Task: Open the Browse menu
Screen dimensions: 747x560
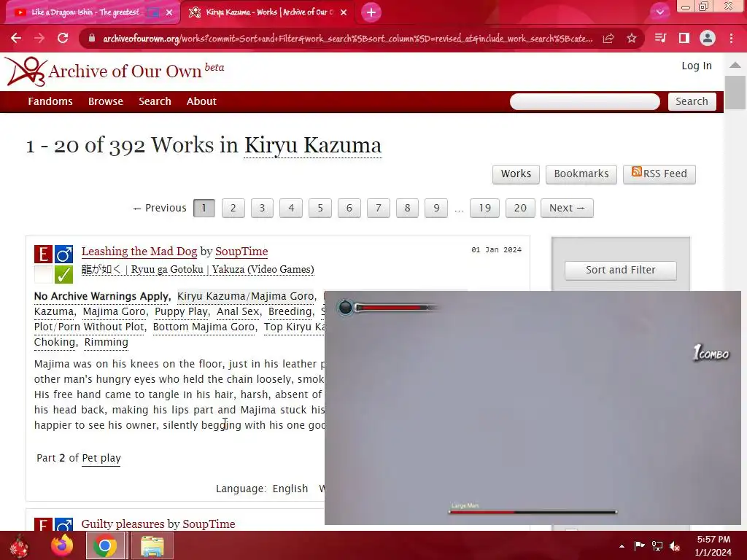Action: [x=105, y=101]
